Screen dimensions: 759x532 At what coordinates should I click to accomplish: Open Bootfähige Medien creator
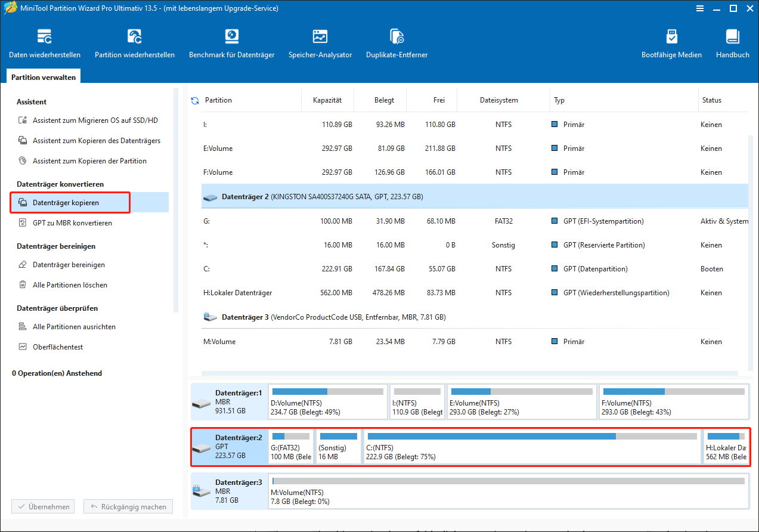point(671,44)
